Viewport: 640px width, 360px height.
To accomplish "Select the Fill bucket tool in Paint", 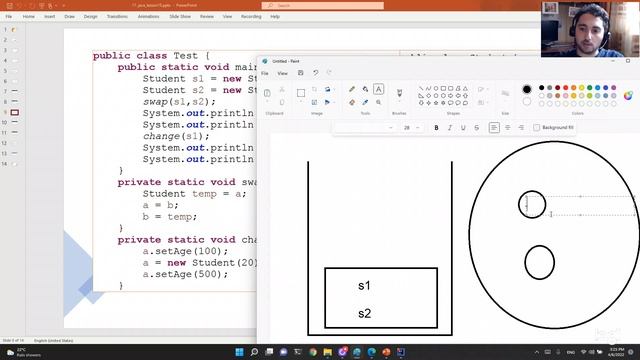I will point(365,89).
